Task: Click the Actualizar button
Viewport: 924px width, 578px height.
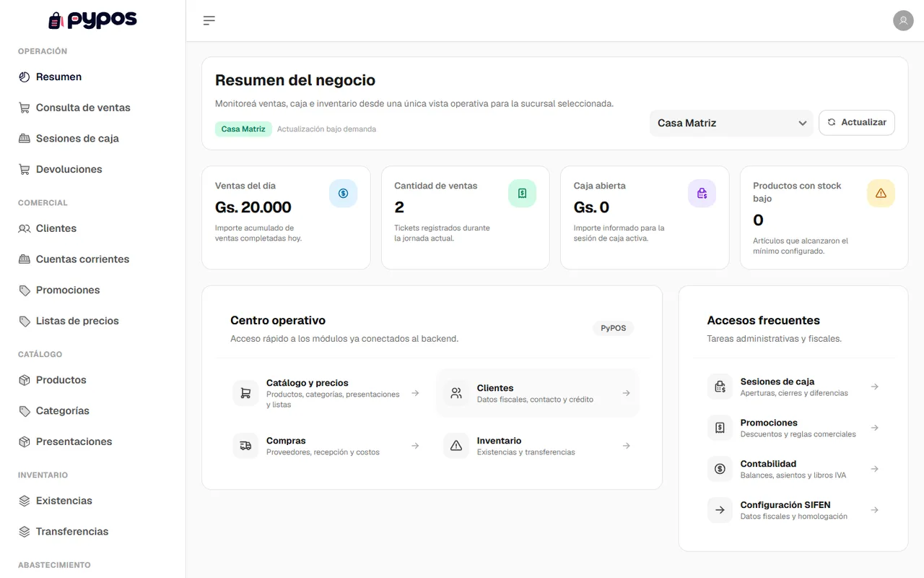Action: pos(857,123)
